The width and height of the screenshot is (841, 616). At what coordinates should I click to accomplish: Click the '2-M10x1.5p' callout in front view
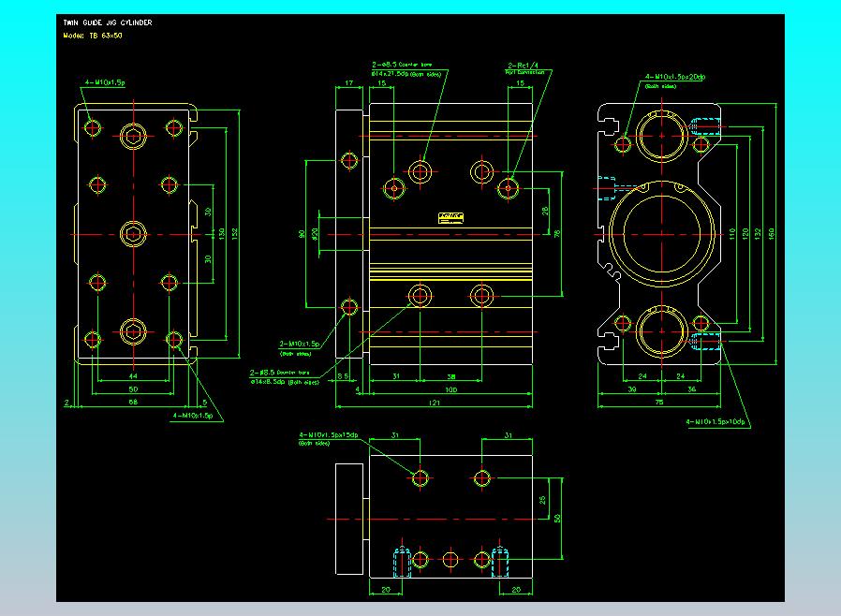tap(300, 345)
